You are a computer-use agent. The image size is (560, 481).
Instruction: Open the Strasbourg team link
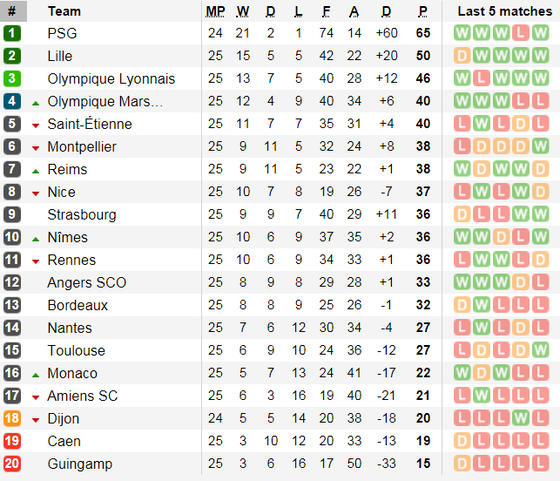82,215
